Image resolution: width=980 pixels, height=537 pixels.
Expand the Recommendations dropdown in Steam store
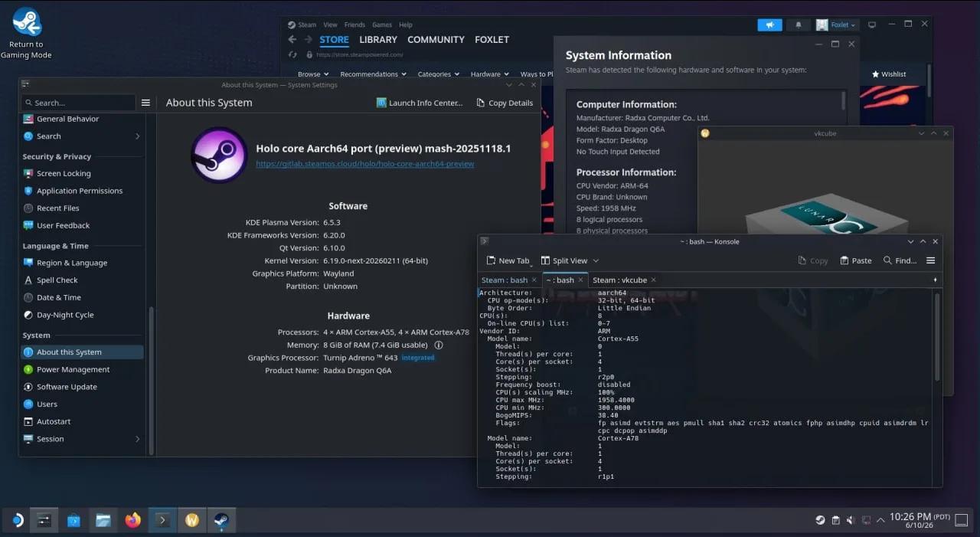[x=374, y=74]
